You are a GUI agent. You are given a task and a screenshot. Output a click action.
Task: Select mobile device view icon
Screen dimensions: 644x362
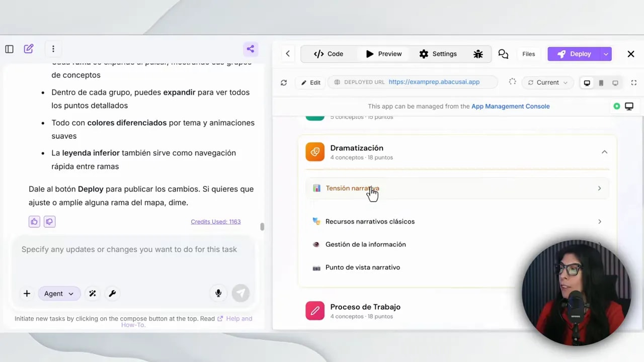point(601,82)
